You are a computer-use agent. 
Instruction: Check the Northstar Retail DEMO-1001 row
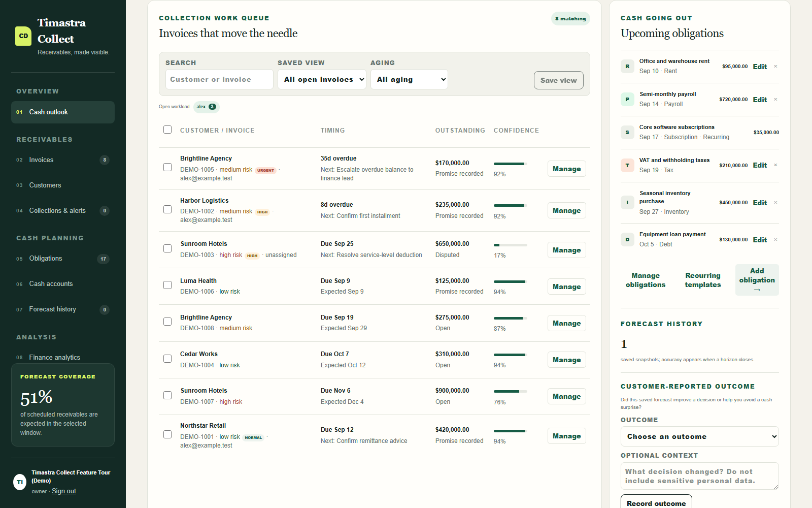tap(167, 434)
